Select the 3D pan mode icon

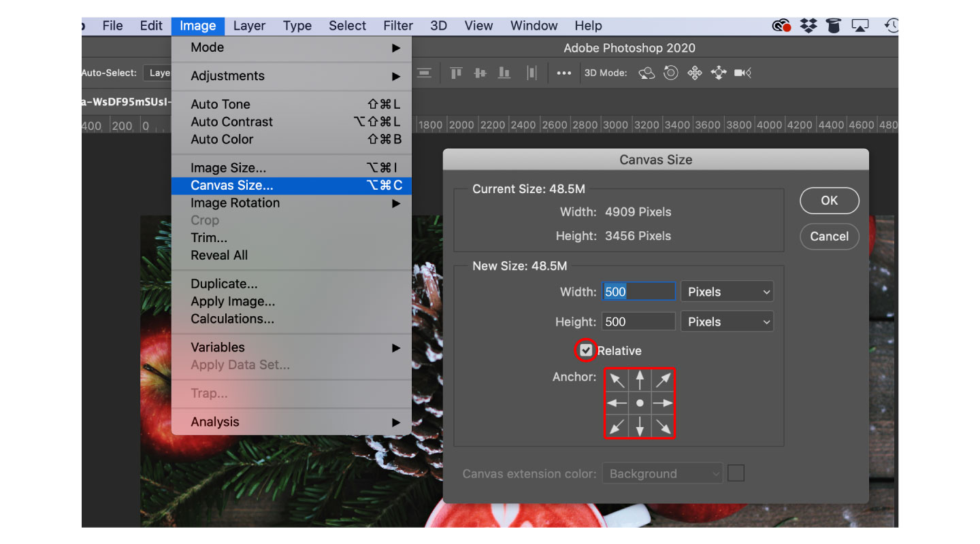694,73
